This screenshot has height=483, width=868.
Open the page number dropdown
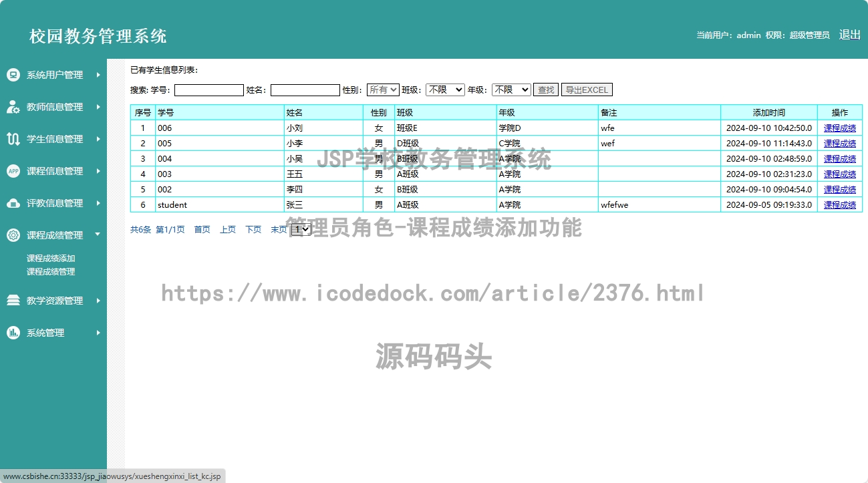(301, 229)
